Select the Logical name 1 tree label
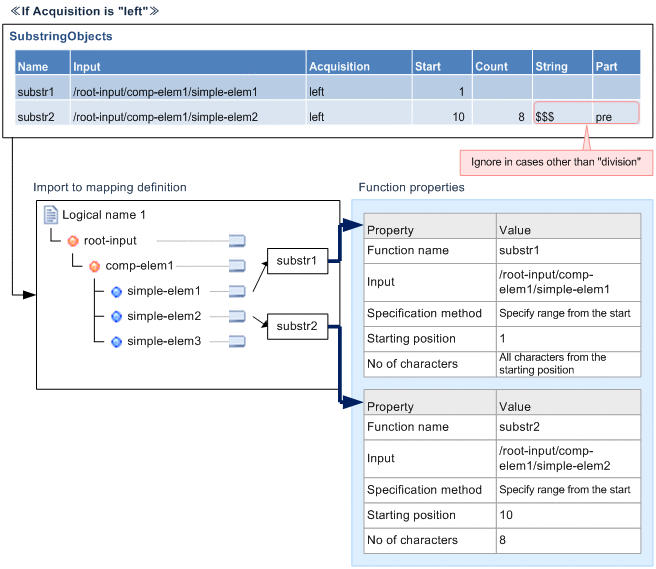Image resolution: width=656 pixels, height=569 pixels. click(104, 215)
